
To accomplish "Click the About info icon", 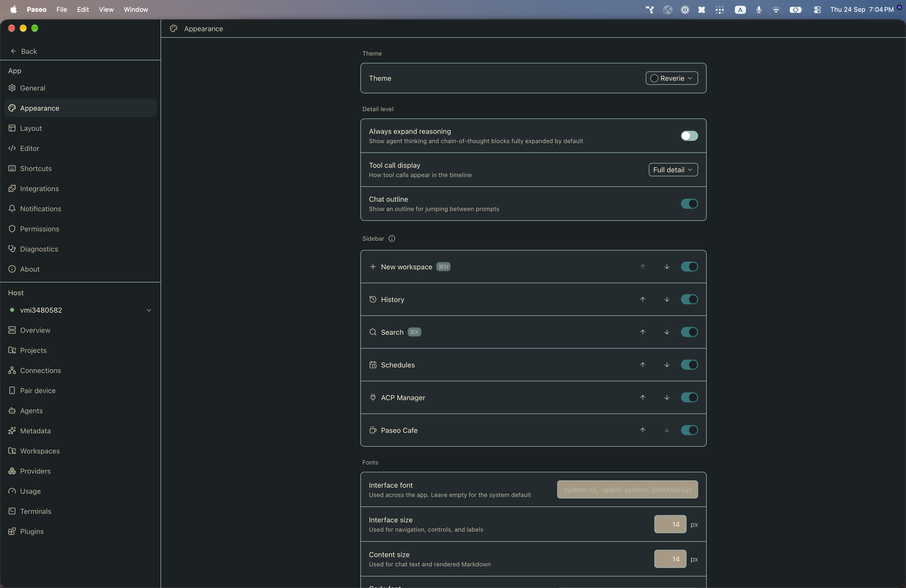I will click(x=12, y=269).
